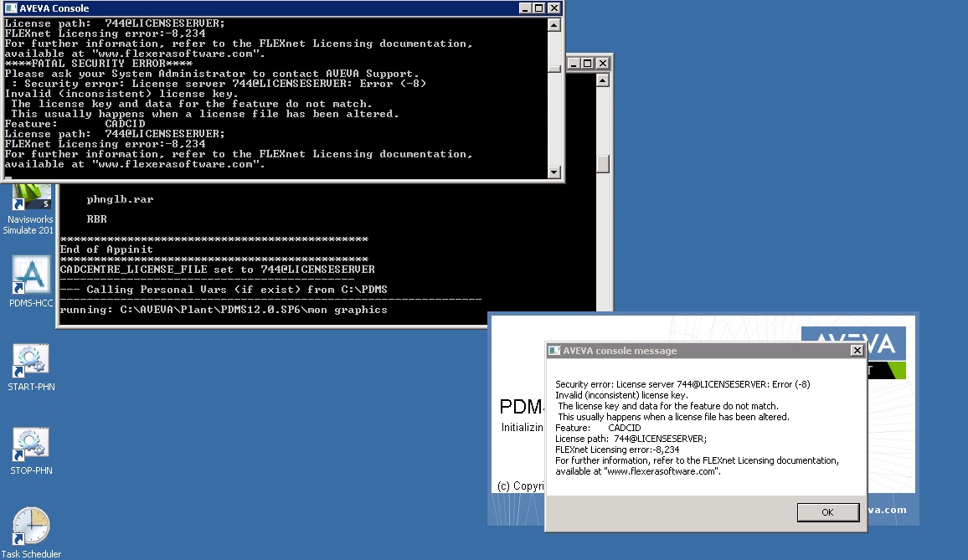The image size is (968, 560).
Task: Click the AVEVA Console vertical scrollbar thumb
Action: tap(554, 68)
